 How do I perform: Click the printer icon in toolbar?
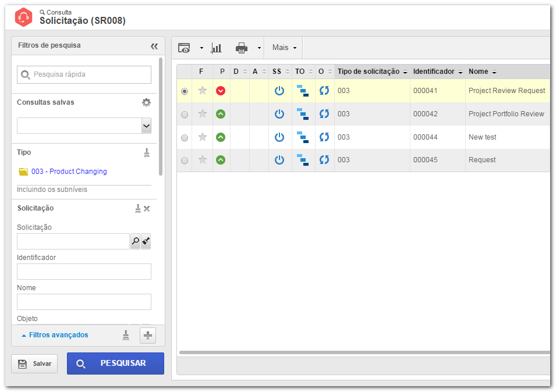pos(242,48)
